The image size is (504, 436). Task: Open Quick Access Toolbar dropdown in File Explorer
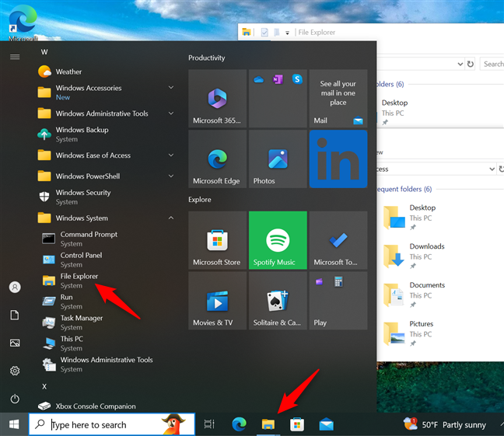287,33
